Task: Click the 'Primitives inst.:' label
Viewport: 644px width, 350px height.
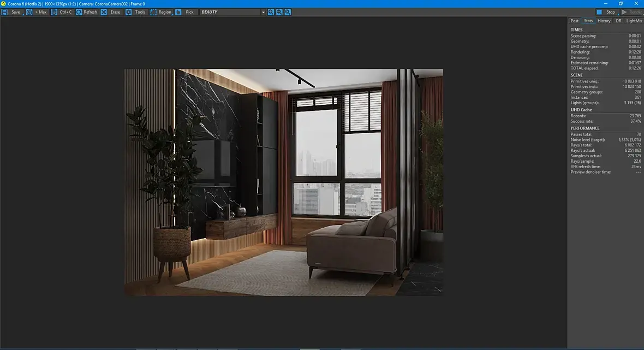Action: click(584, 87)
